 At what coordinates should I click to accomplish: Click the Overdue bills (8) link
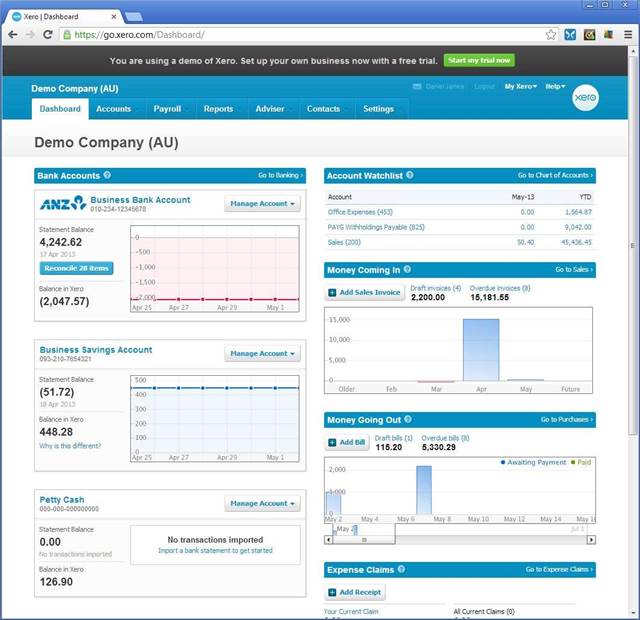coord(445,438)
